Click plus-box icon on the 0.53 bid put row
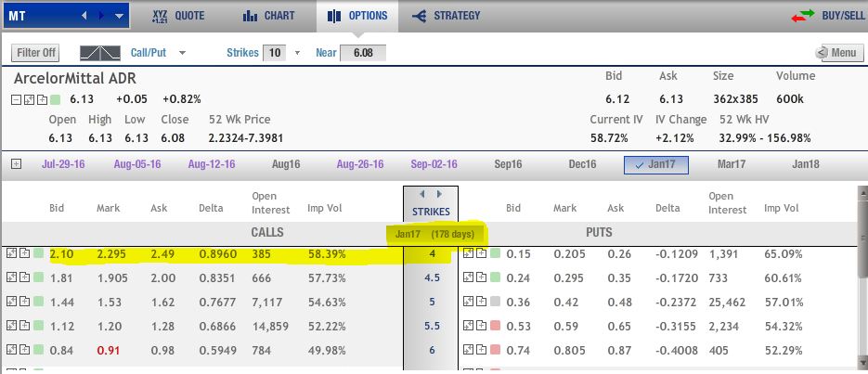Viewport: 868px width, 374px height. 482,326
